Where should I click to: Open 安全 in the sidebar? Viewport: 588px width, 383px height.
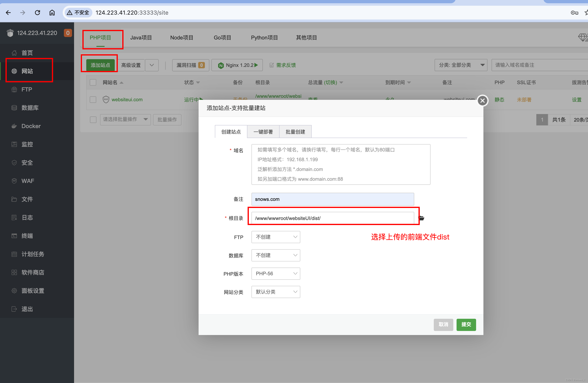[27, 162]
